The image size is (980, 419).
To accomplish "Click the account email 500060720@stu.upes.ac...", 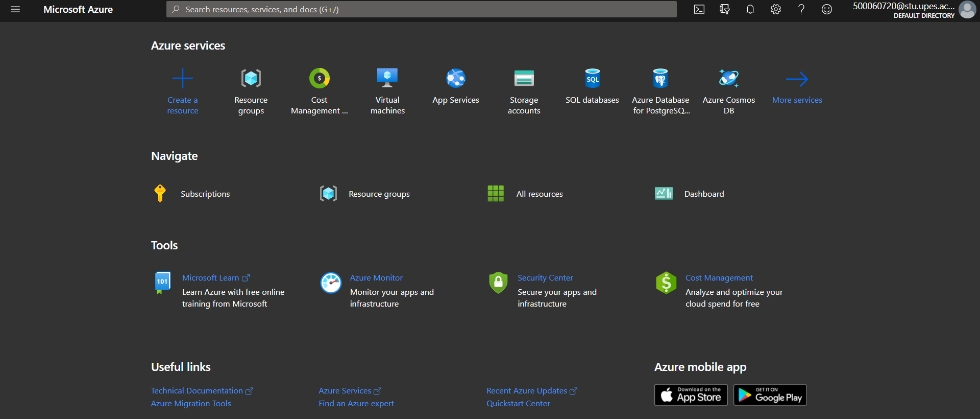I will coord(903,6).
